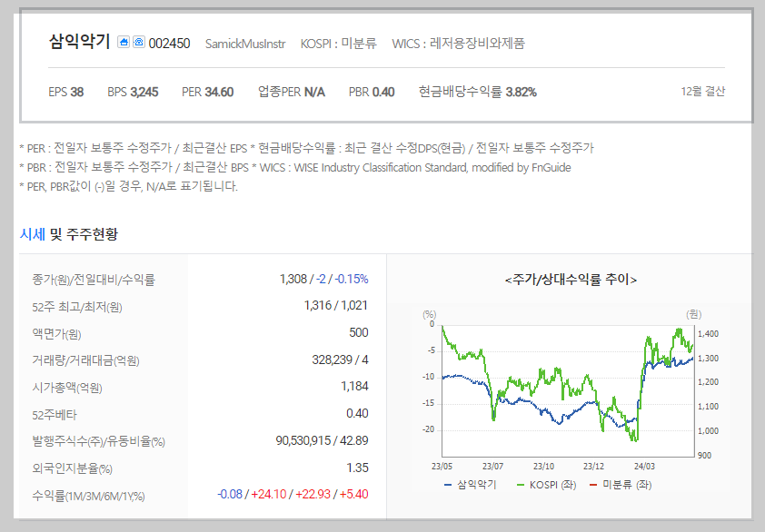Select the EPS 38 value
The height and width of the screenshot is (532, 765).
(x=65, y=93)
